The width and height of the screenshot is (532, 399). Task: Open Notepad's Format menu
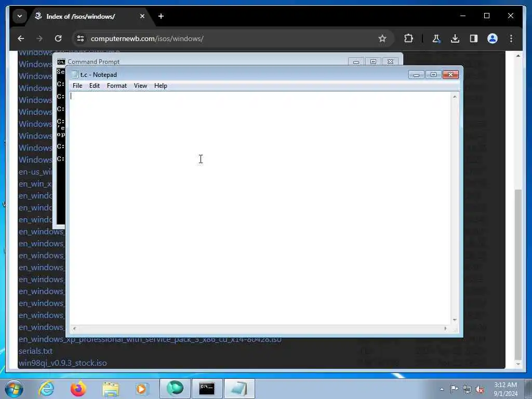[x=117, y=86]
